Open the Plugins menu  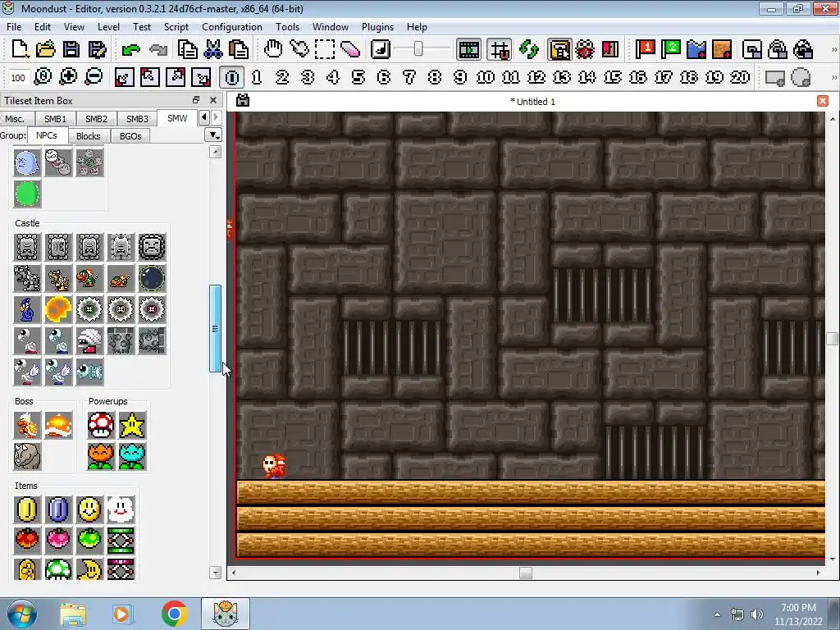tap(377, 27)
